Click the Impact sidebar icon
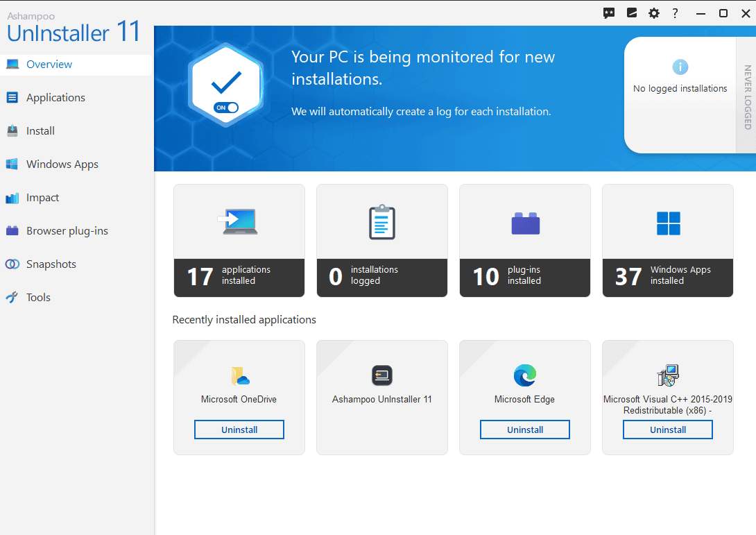Image resolution: width=756 pixels, height=535 pixels. 12,197
